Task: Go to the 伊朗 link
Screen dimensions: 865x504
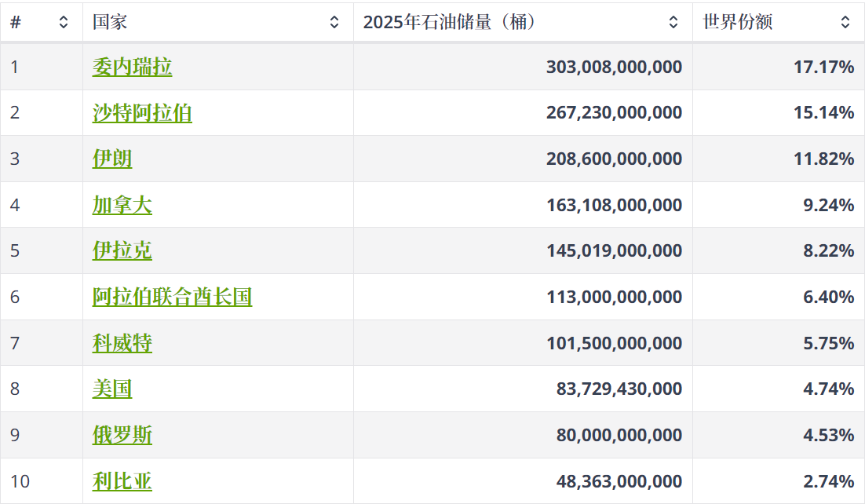Action: pyautogui.click(x=112, y=159)
